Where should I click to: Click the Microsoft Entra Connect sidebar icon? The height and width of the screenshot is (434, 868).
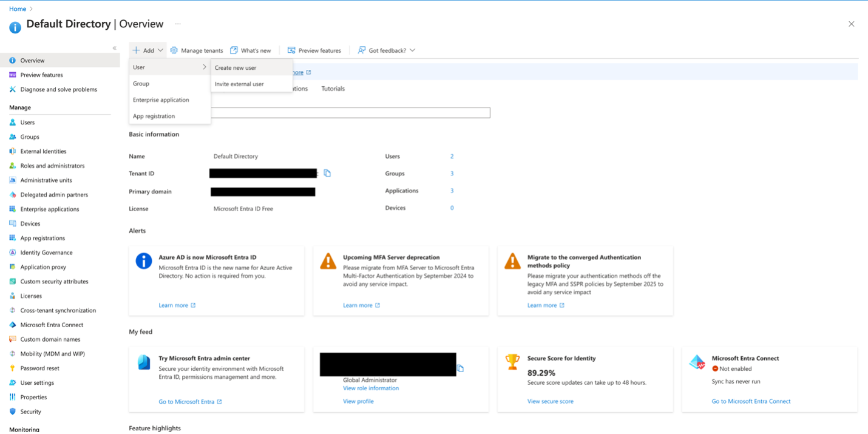coord(13,325)
